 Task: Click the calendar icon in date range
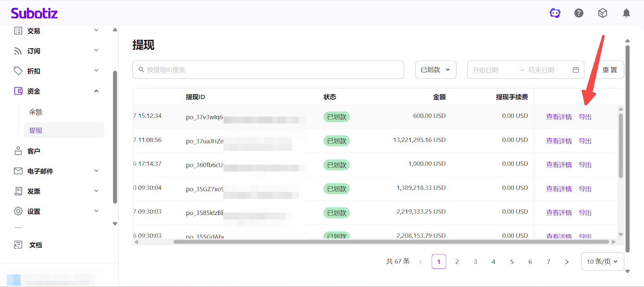click(x=576, y=70)
